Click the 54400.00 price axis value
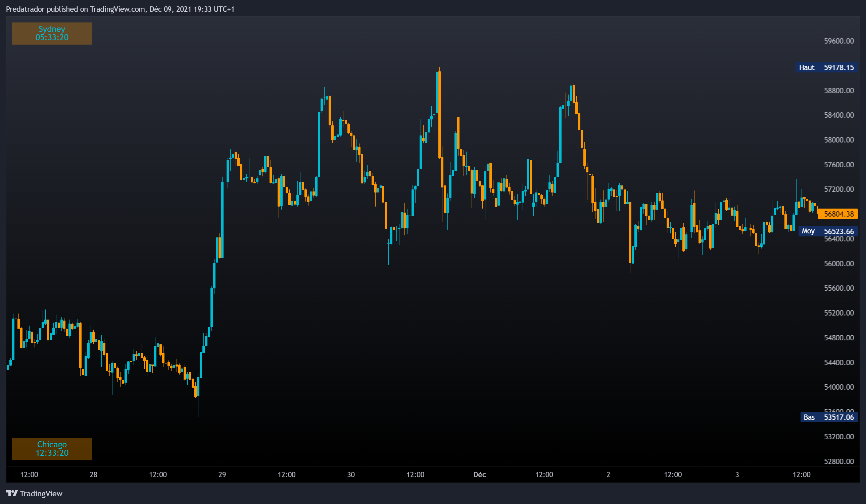The height and width of the screenshot is (504, 866). tap(839, 362)
